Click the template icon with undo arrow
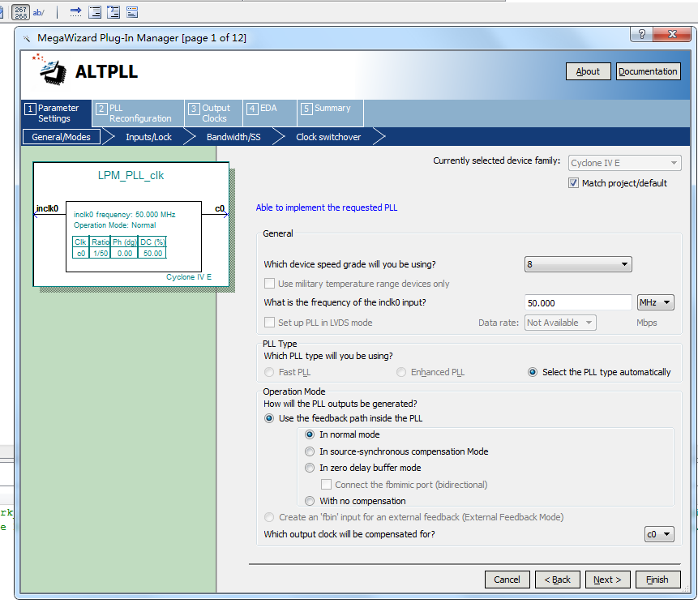 point(113,12)
